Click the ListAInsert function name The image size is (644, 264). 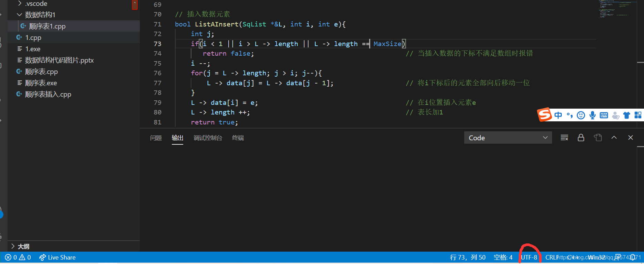(217, 24)
